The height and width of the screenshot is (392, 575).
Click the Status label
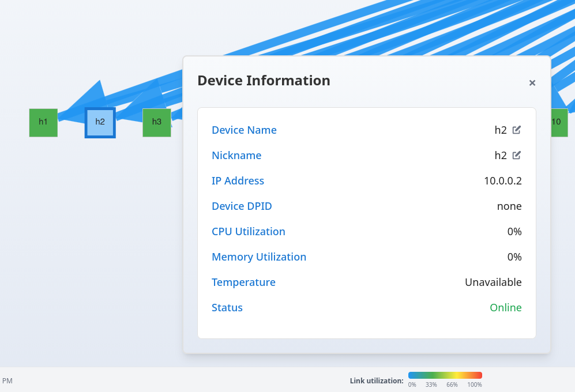(x=227, y=307)
